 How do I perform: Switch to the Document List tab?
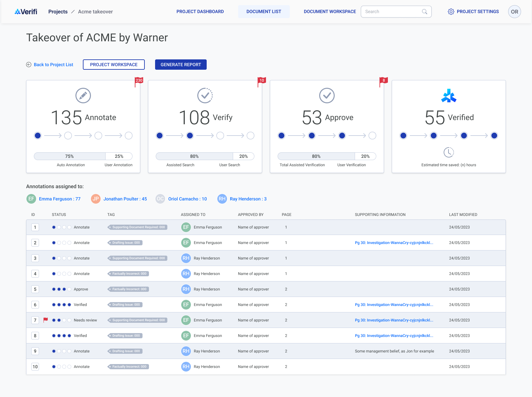pos(264,12)
